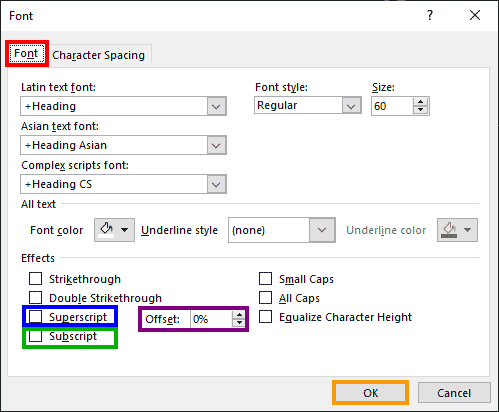Close the Font dialog window
The height and width of the screenshot is (412, 499).
point(475,15)
